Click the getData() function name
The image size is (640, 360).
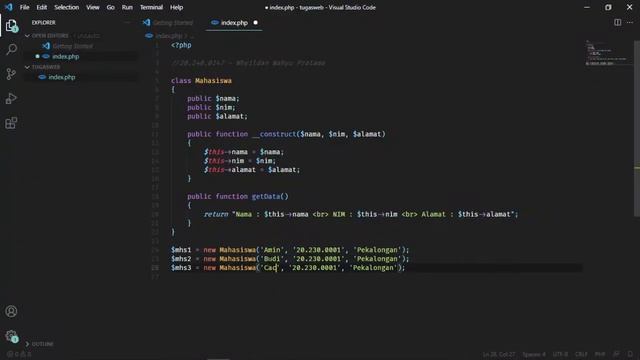(x=270, y=196)
